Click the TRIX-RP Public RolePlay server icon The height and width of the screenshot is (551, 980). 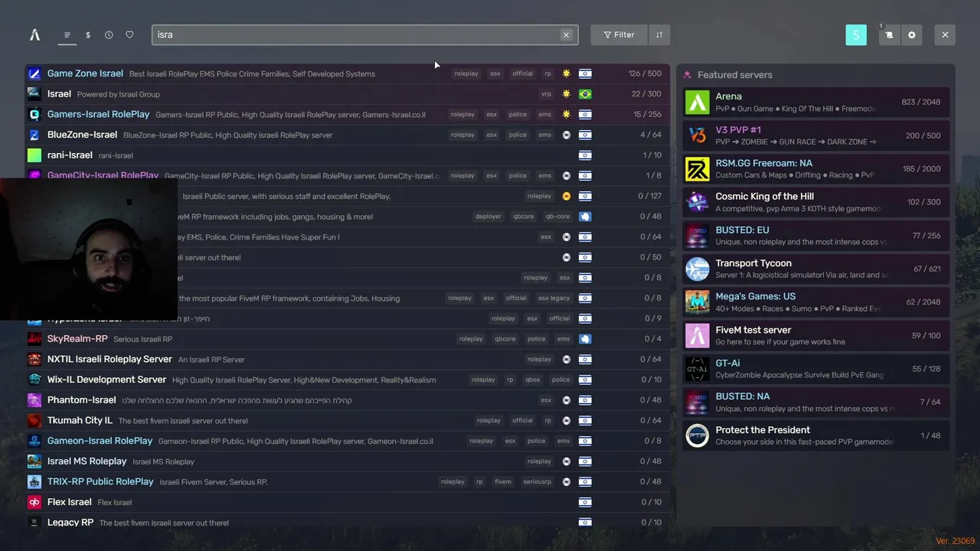click(x=34, y=481)
